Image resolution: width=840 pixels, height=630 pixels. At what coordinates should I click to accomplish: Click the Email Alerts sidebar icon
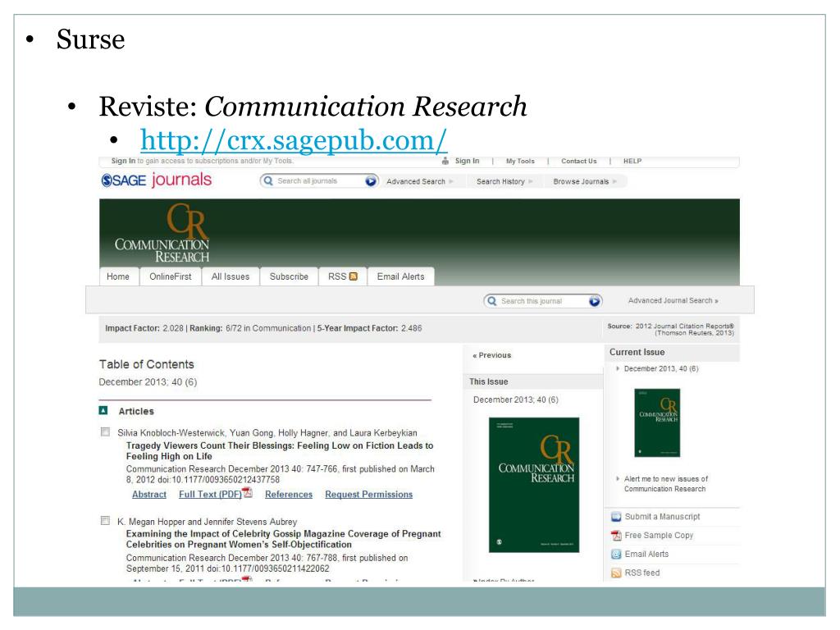[617, 554]
